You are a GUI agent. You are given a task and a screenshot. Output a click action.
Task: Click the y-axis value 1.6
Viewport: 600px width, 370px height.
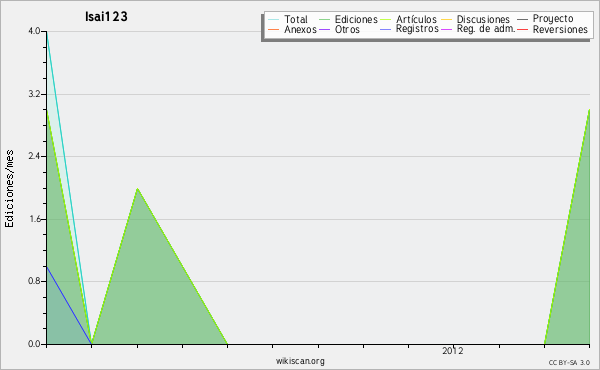tap(34, 219)
